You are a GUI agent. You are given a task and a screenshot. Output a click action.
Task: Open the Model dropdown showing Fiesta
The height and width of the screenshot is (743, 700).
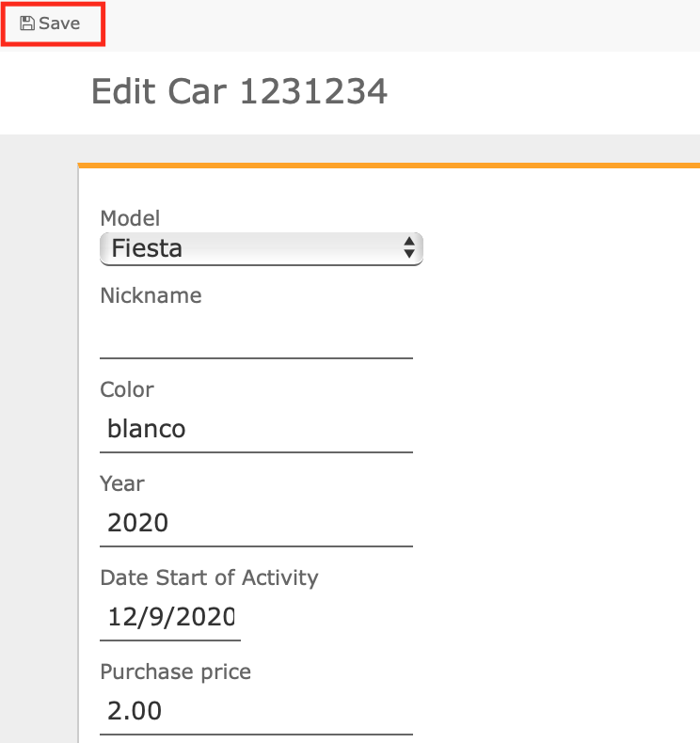click(x=262, y=249)
